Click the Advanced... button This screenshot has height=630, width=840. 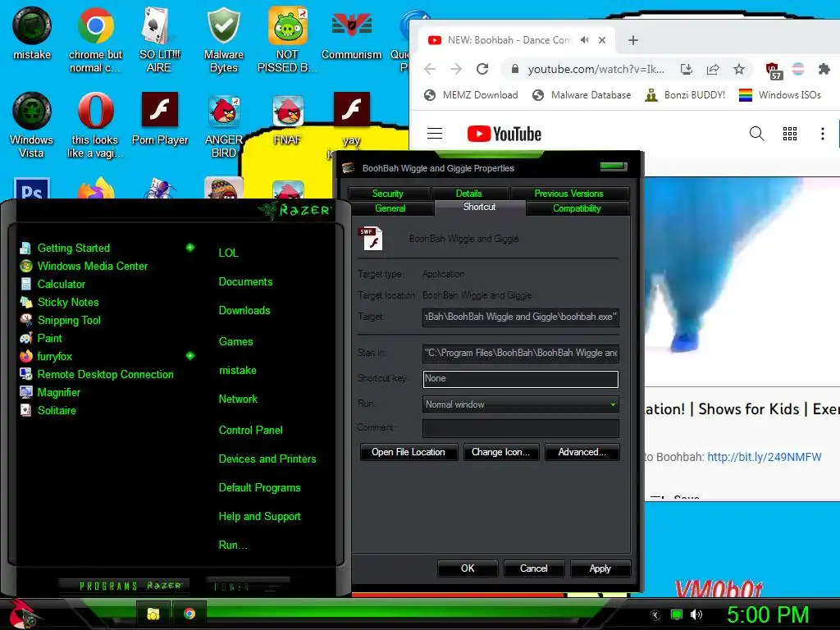pyautogui.click(x=582, y=452)
